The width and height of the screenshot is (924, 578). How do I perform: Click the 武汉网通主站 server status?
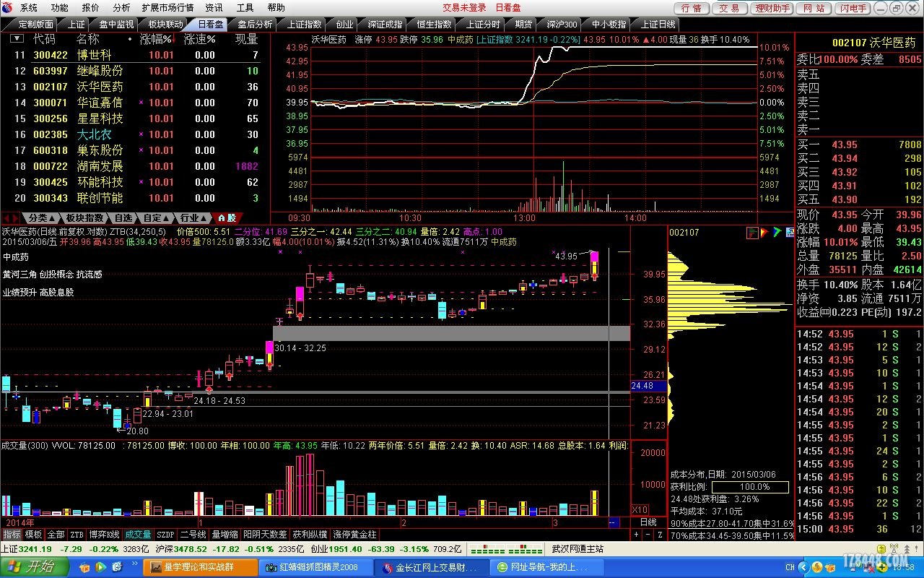coord(577,549)
